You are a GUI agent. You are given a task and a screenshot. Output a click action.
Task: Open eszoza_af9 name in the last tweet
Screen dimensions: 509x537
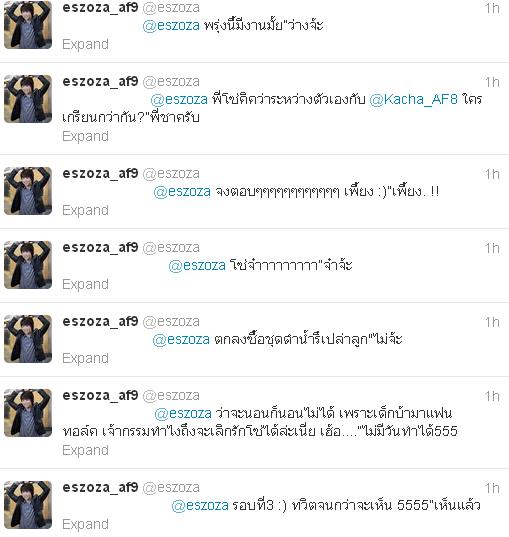[x=100, y=487]
